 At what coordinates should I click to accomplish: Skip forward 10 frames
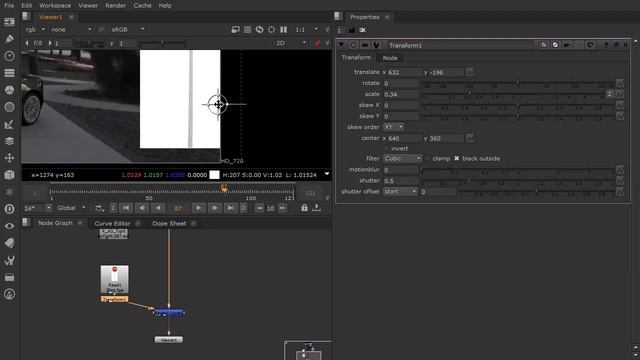282,208
